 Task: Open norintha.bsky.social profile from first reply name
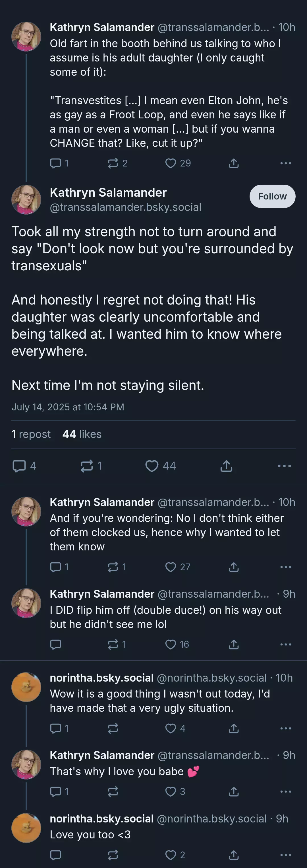point(102,678)
